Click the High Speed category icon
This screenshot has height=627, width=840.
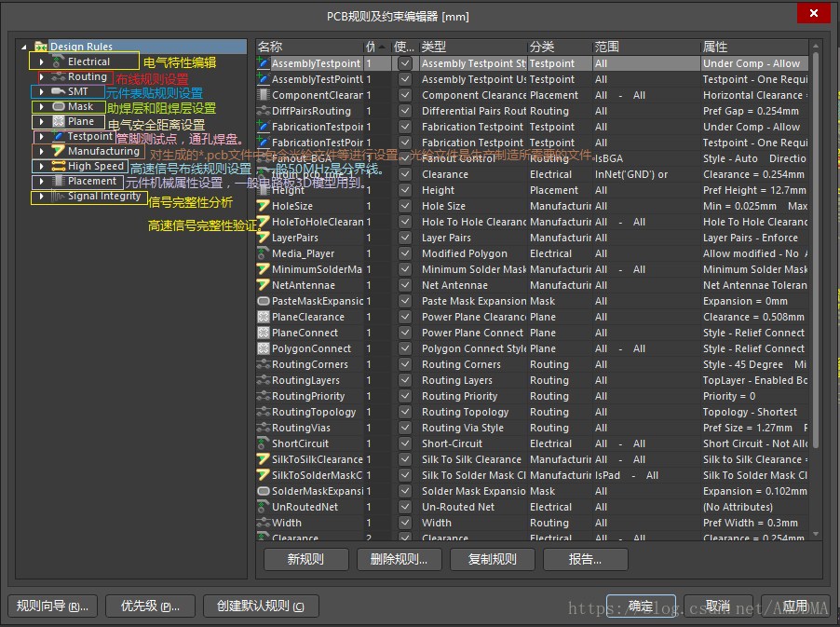(x=58, y=166)
